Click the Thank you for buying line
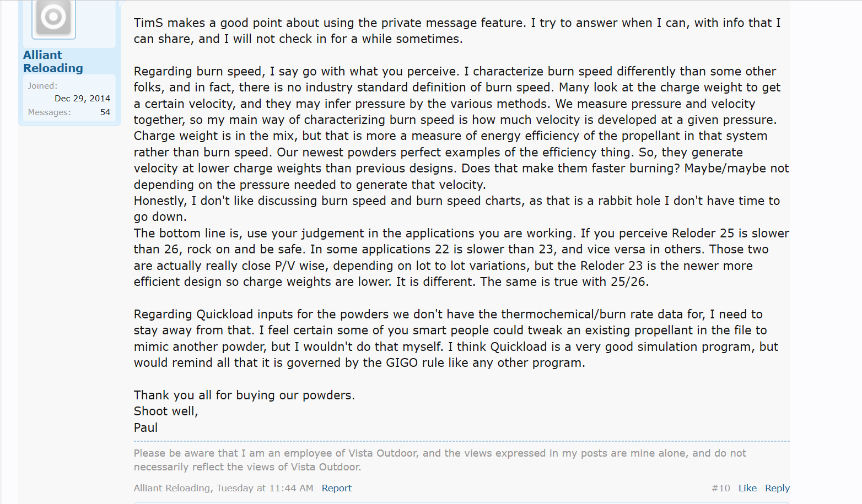The height and width of the screenshot is (504, 862). (x=244, y=395)
